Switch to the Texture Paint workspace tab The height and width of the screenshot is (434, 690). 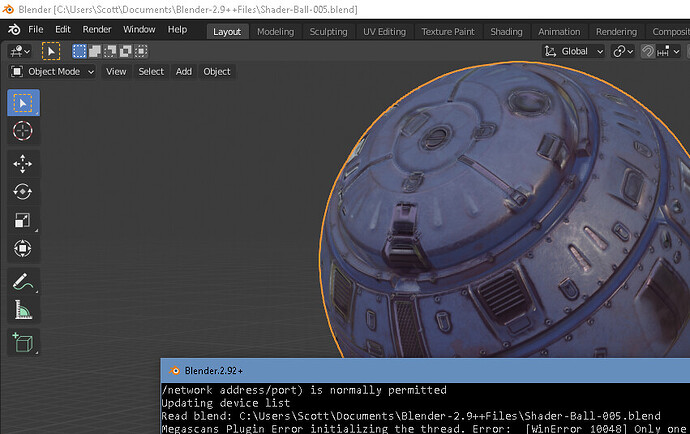(448, 32)
